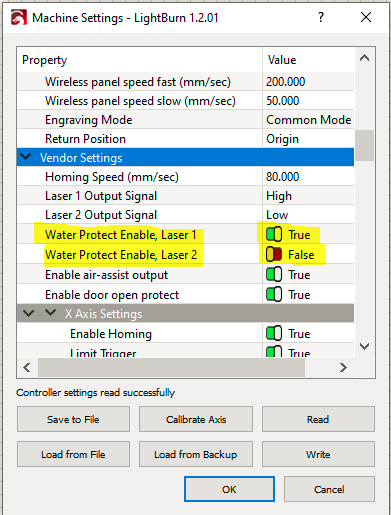Open the Engraving Mode value Common Mode
The width and height of the screenshot is (391, 515).
pos(308,120)
